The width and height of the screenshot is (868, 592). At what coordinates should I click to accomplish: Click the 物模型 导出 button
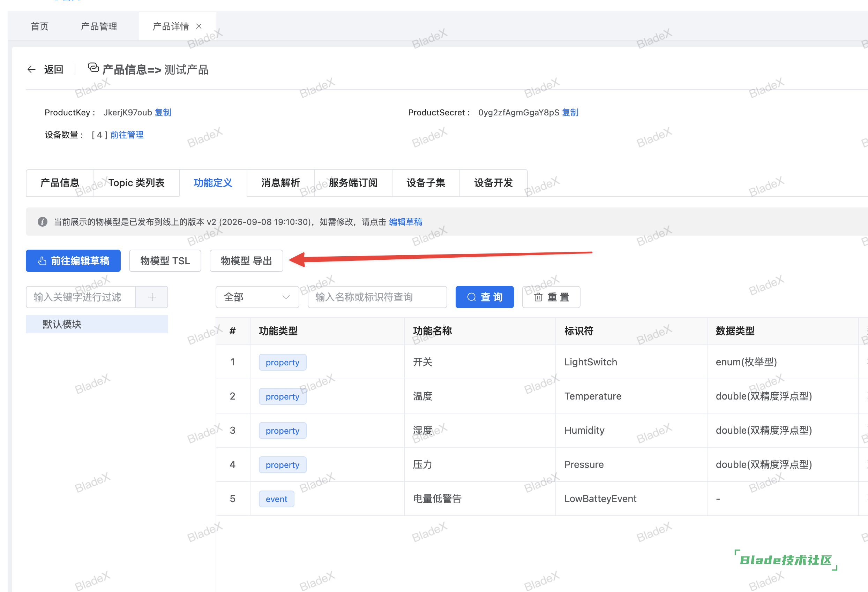coord(246,261)
